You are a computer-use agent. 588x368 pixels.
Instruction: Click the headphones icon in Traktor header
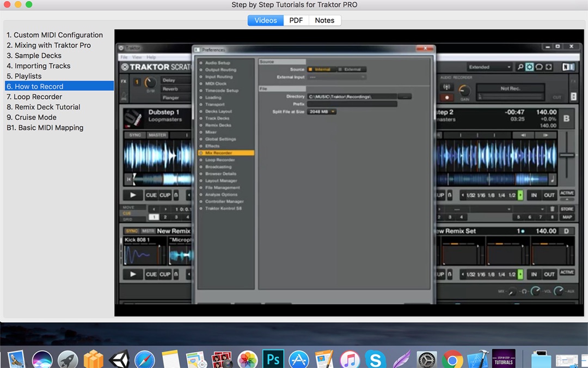(x=539, y=67)
